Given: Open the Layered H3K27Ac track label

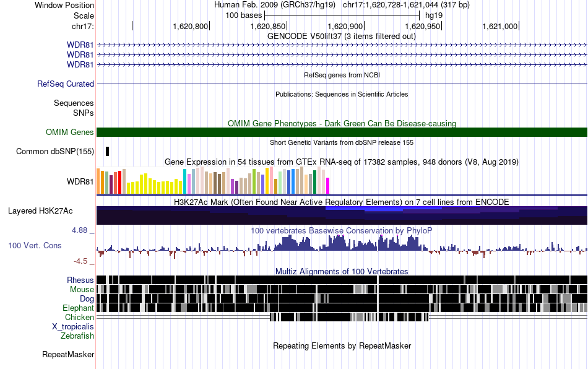Looking at the screenshot, I should pyautogui.click(x=40, y=211).
